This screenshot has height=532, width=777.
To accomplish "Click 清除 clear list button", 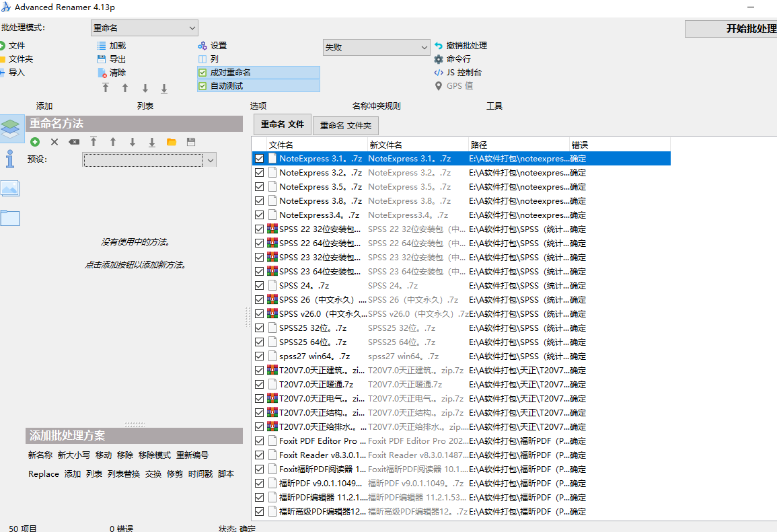I will (x=112, y=73).
